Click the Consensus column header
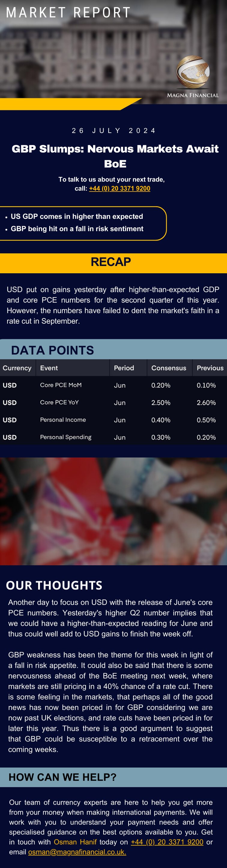This screenshot has width=227, height=868. (x=169, y=368)
